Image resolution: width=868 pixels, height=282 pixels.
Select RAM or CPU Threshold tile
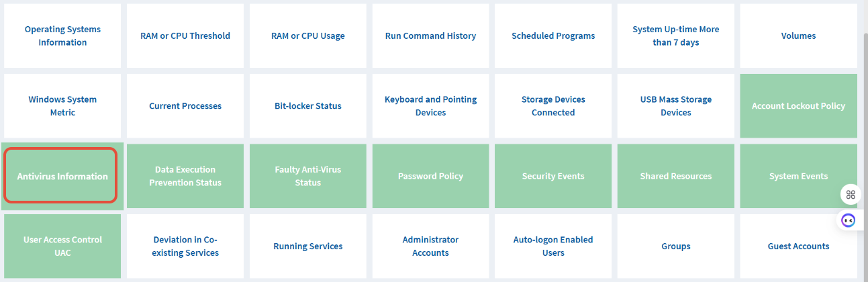coord(185,36)
